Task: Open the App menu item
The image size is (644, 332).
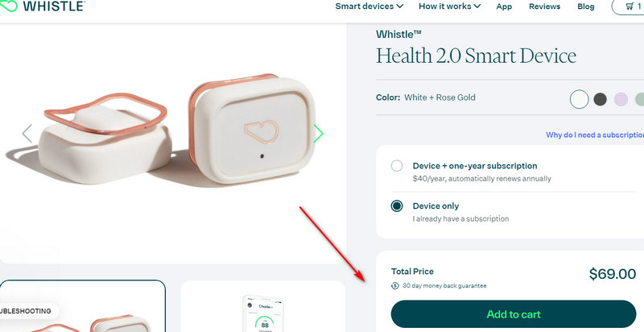Action: [x=504, y=6]
